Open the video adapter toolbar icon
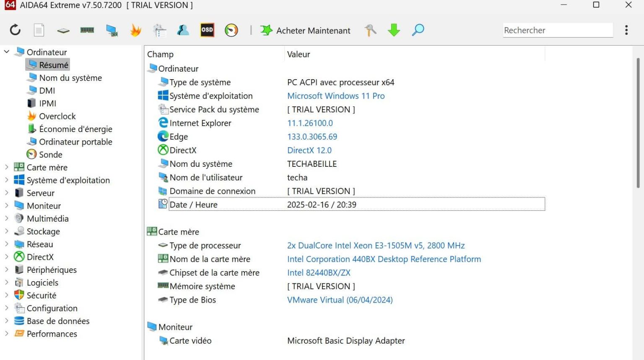 pyautogui.click(x=111, y=30)
